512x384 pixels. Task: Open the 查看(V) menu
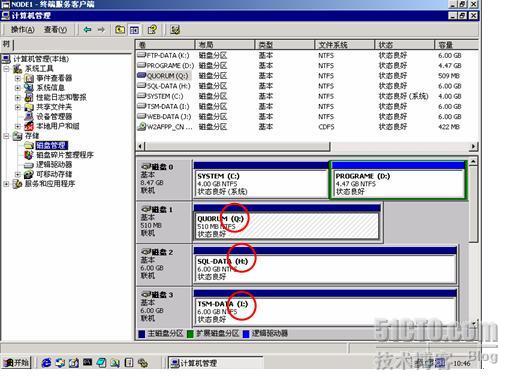click(x=55, y=30)
